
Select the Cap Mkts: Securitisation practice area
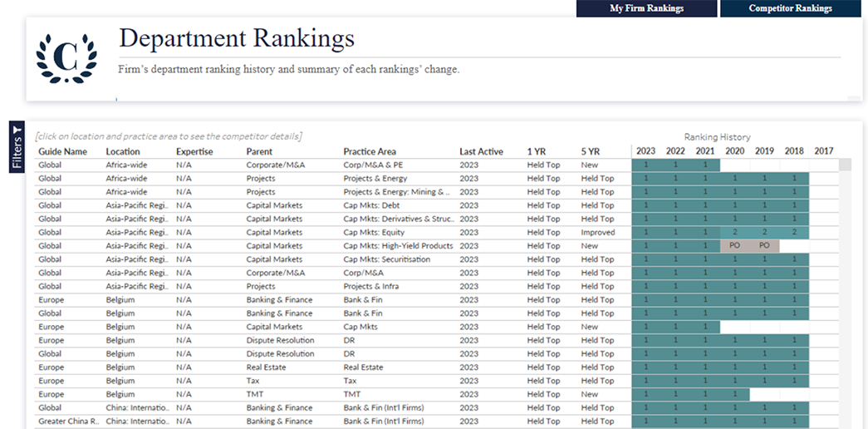coord(387,259)
